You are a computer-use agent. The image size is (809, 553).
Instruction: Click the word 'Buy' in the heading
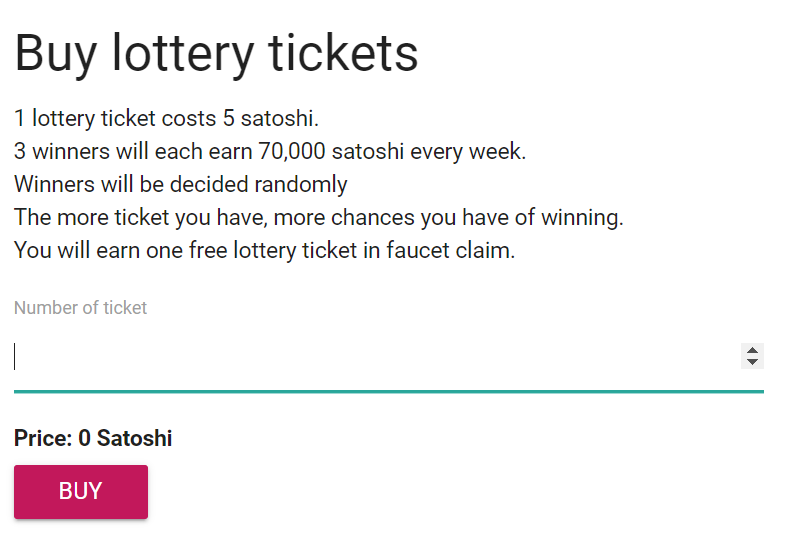pyautogui.click(x=54, y=53)
